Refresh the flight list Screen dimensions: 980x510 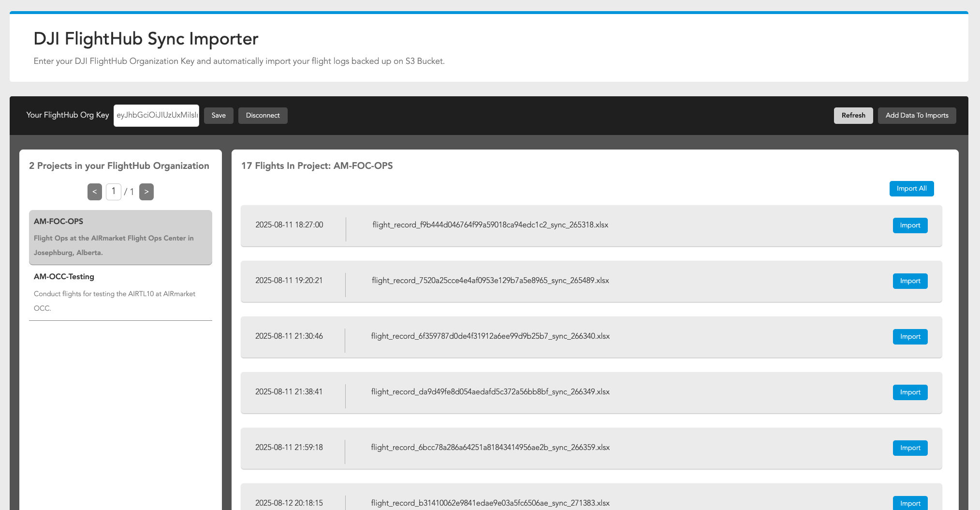click(853, 116)
